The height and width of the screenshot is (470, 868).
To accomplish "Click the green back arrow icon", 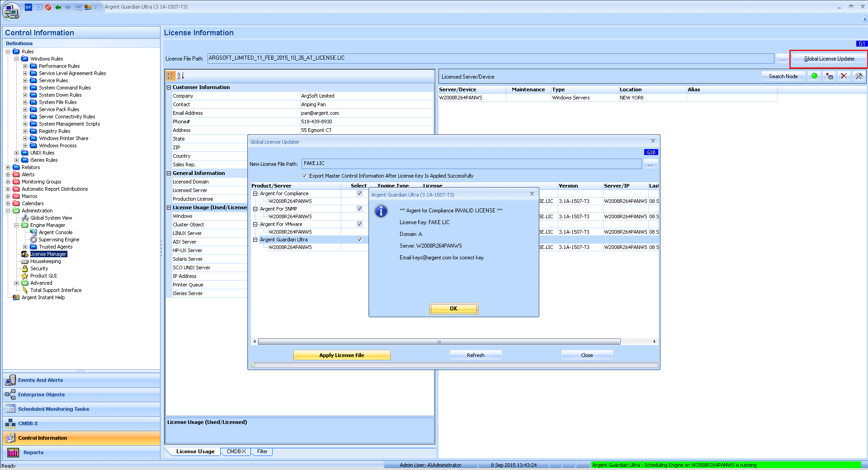I will (x=58, y=7).
